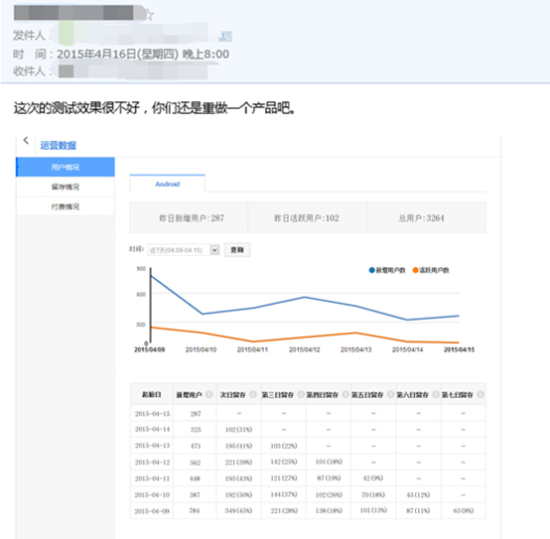550x539 pixels.
Task: Click the info icon next to 第六日留存 header
Action: (x=436, y=394)
